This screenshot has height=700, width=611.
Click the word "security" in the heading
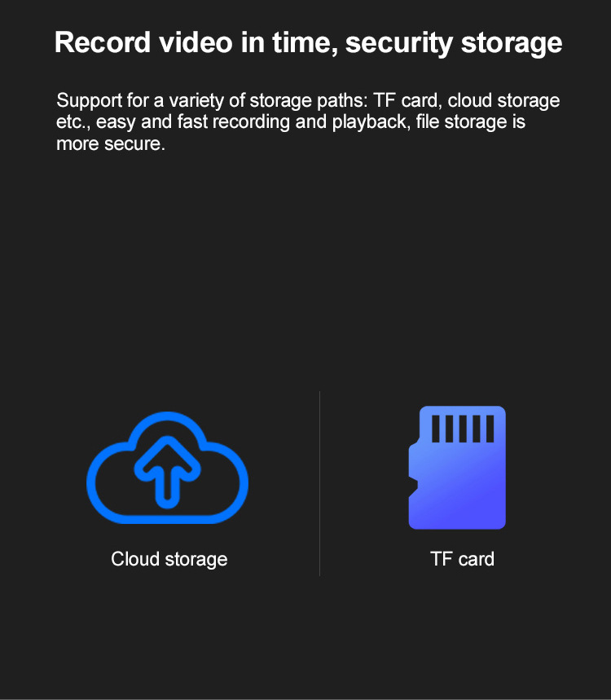pos(399,44)
